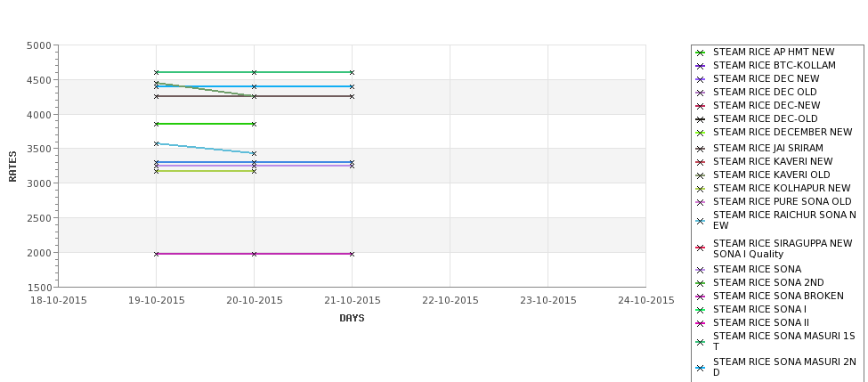Click the 19-10-2015 date axis label
The image size is (868, 382).
point(156,301)
